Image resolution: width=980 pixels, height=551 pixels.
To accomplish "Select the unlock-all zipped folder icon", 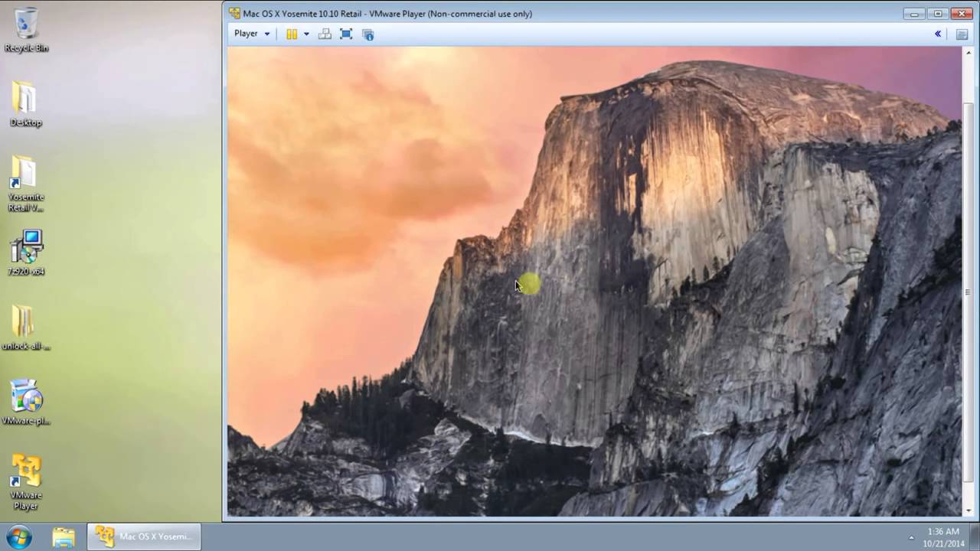I will coord(26,328).
